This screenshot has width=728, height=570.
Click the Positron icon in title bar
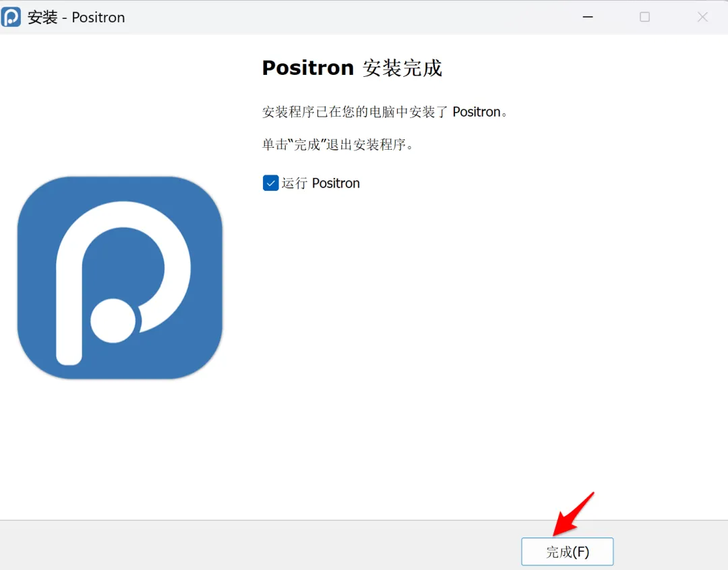[11, 17]
